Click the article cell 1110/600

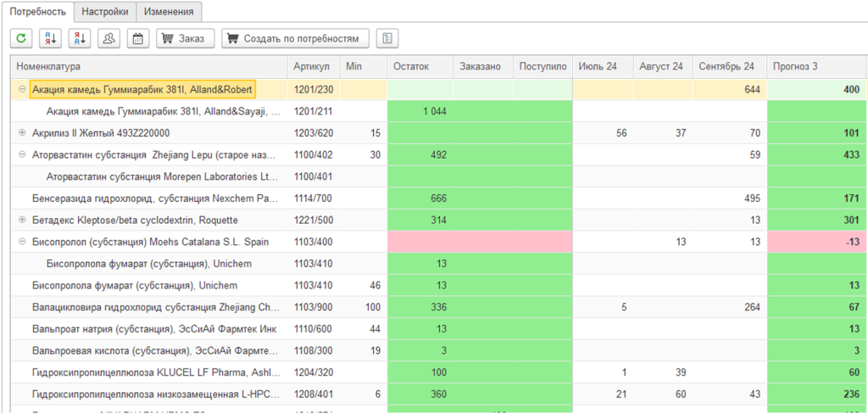(314, 329)
